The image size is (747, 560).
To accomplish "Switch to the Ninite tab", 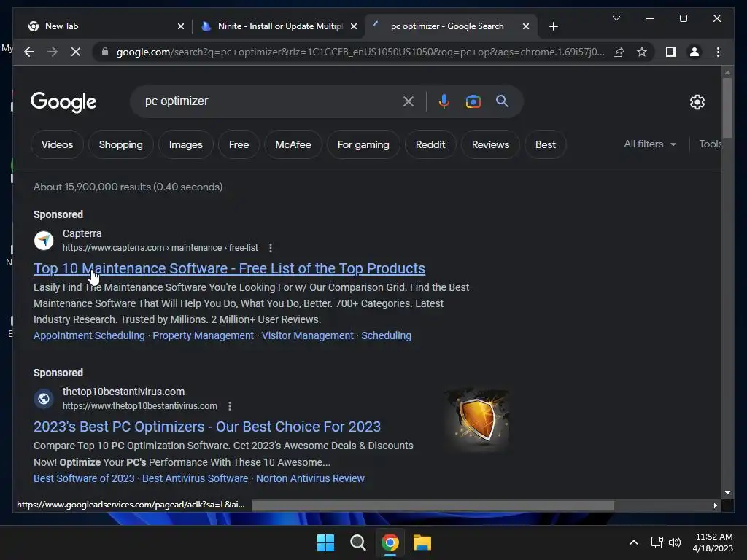I will tap(279, 26).
